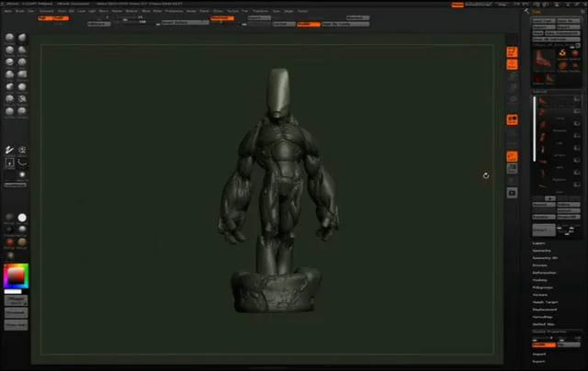Click the bottom gray button below the color picker
Image resolution: width=588 pixels, height=371 pixels.
tap(16, 325)
